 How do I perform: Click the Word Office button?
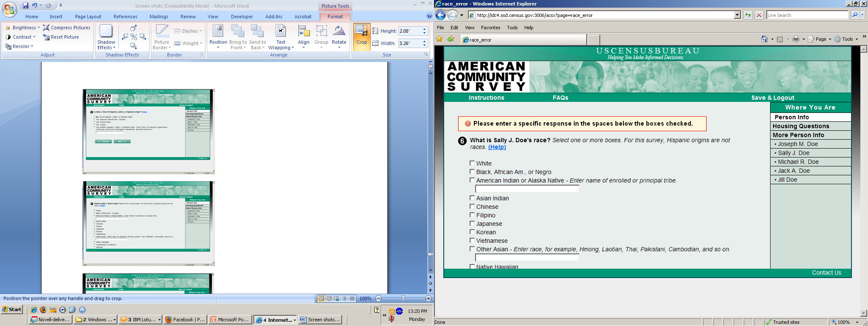click(9, 9)
